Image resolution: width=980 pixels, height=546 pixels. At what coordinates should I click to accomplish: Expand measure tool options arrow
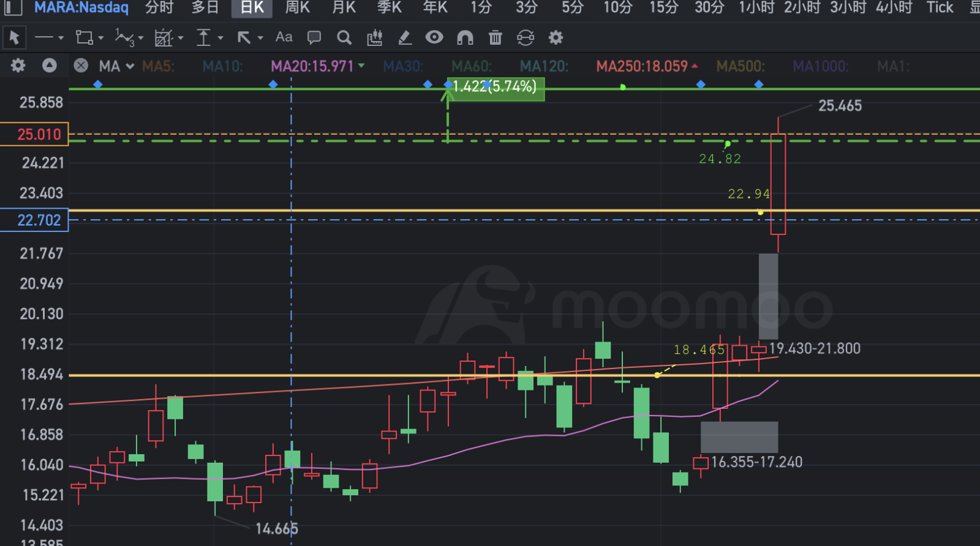(221, 38)
